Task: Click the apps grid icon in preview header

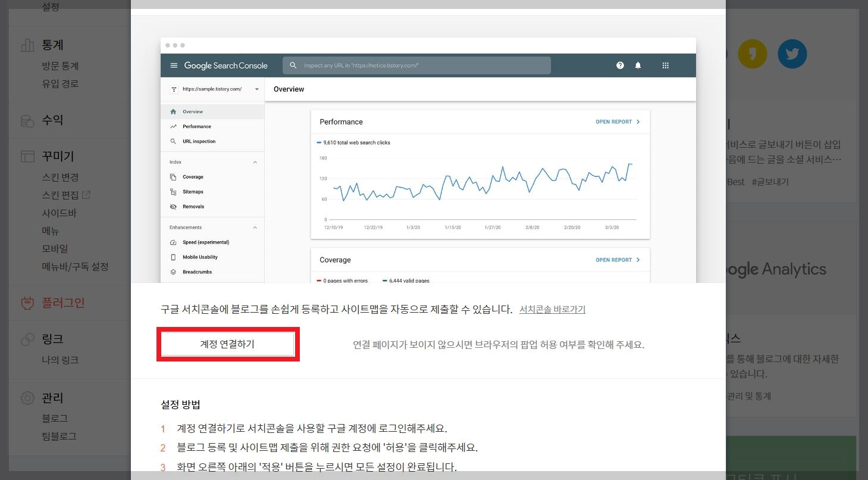Action: point(666,66)
